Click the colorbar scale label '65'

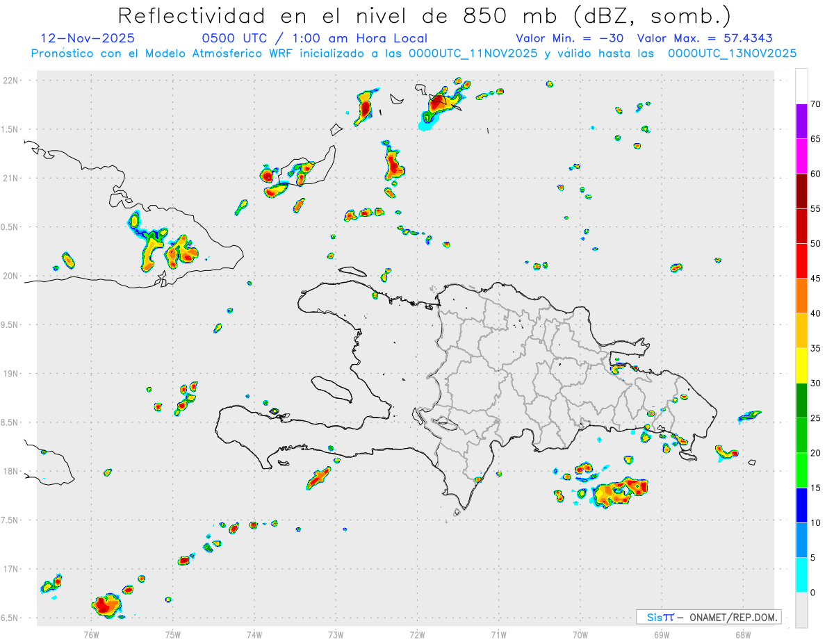pyautogui.click(x=816, y=138)
